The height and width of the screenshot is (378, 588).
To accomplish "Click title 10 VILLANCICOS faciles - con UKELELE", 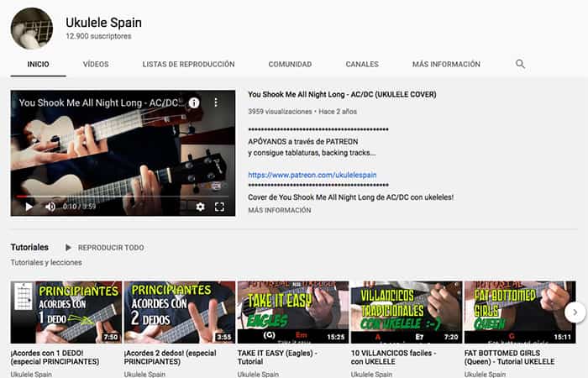I will pos(394,357).
